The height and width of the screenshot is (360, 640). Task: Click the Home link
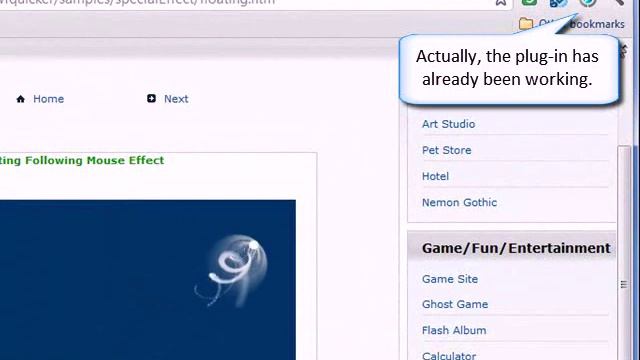[x=48, y=99]
